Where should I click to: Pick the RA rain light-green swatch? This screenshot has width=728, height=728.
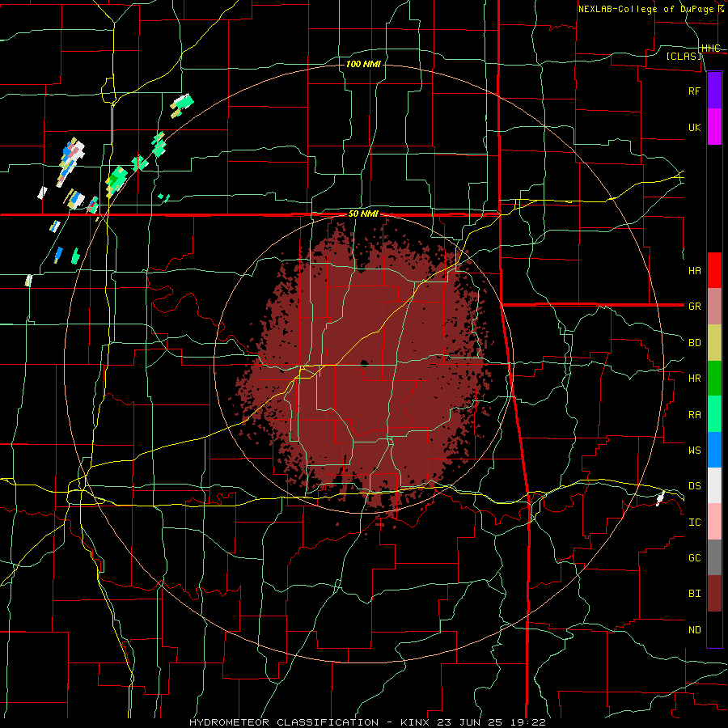point(714,414)
